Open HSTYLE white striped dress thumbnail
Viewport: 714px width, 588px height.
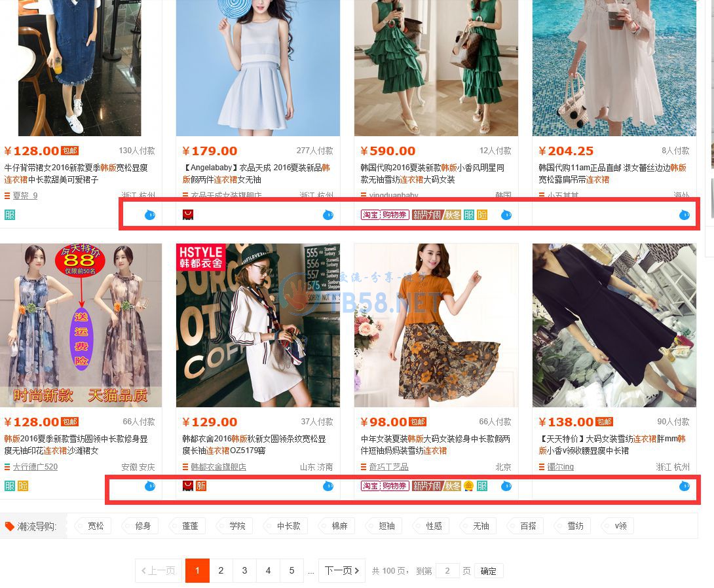pyautogui.click(x=257, y=325)
